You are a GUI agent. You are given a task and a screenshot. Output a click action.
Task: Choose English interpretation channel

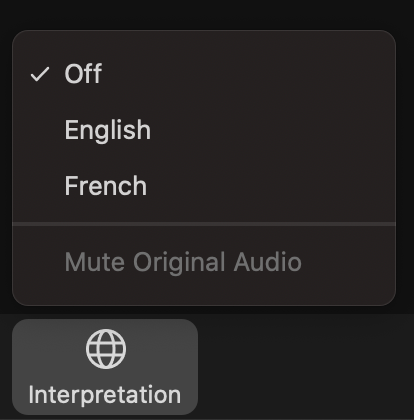204,130
